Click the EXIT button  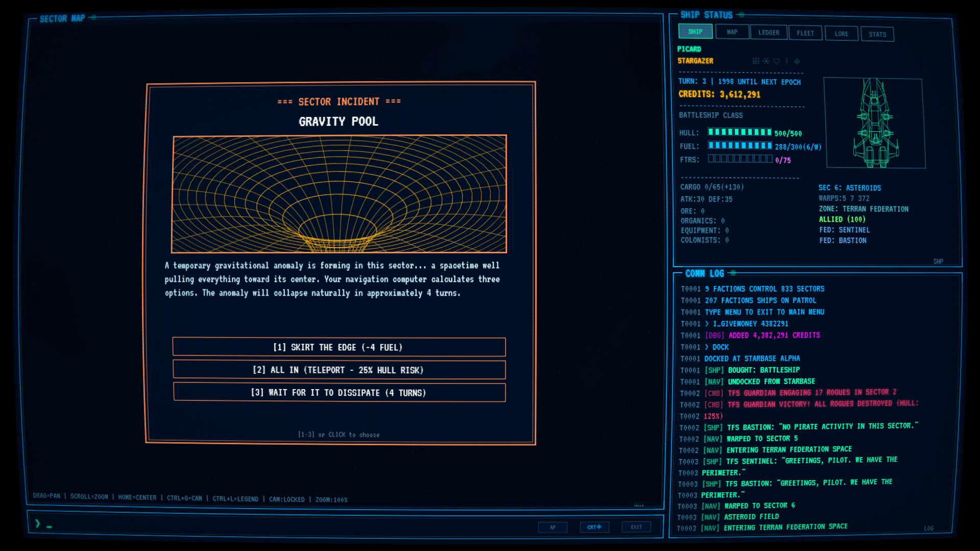(636, 527)
